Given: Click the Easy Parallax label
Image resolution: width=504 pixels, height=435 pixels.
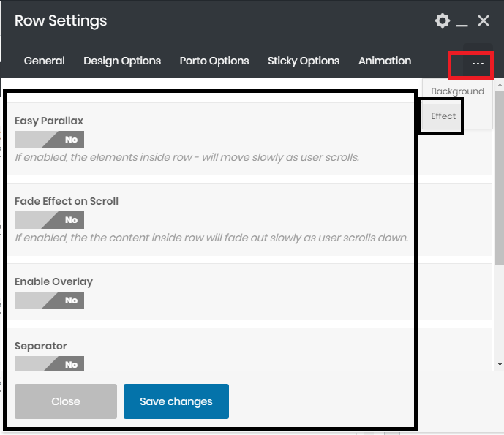Looking at the screenshot, I should point(49,121).
